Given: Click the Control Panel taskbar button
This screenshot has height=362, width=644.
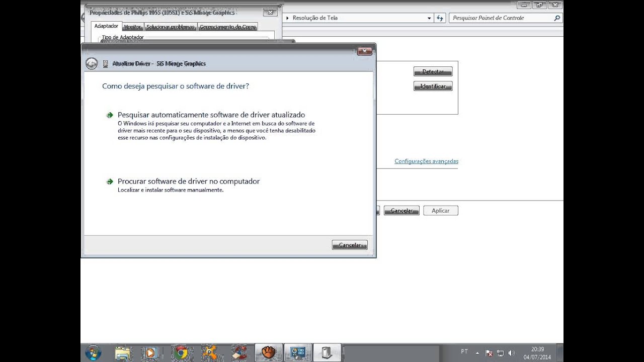Looking at the screenshot, I should tap(298, 352).
